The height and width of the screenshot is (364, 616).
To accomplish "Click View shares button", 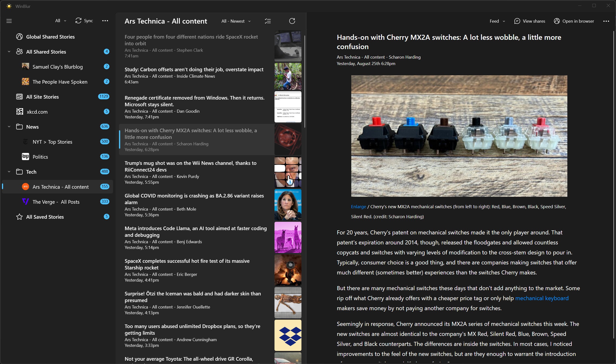I will [x=530, y=21].
